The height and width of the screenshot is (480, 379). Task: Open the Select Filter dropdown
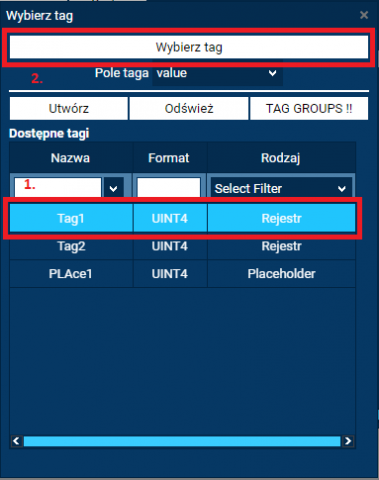(281, 189)
